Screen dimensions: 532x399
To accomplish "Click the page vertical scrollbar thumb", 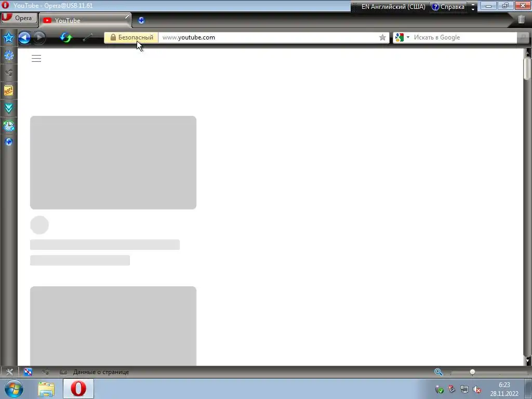I will coord(527,69).
